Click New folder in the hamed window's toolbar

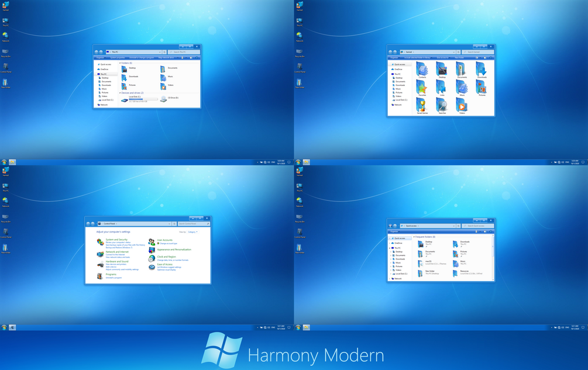[459, 58]
